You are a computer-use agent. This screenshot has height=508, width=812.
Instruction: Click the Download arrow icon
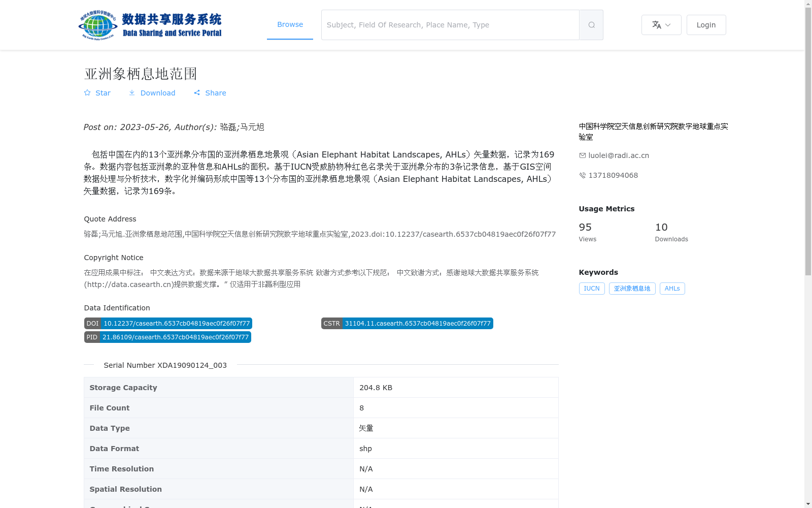click(132, 93)
